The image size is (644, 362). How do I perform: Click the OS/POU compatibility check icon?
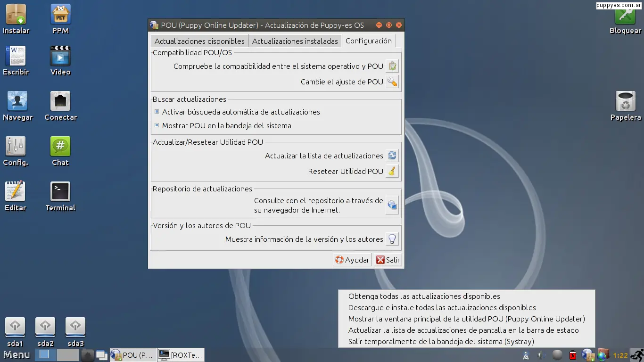392,66
